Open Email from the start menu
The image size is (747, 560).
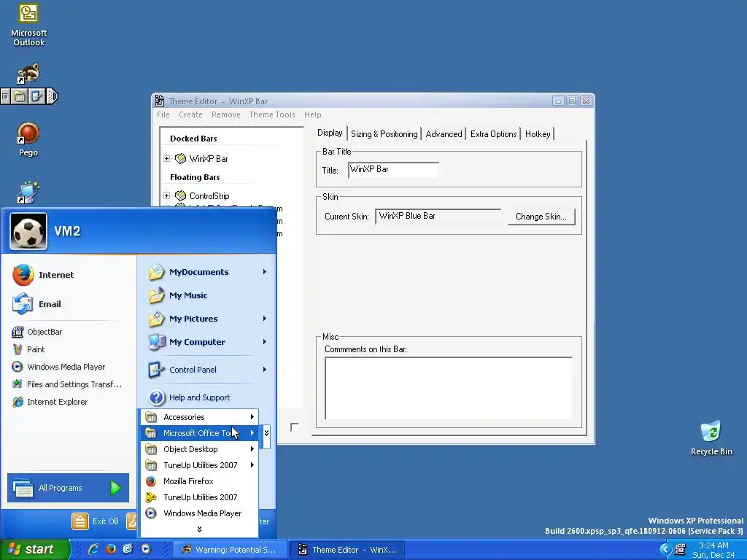[37, 304]
